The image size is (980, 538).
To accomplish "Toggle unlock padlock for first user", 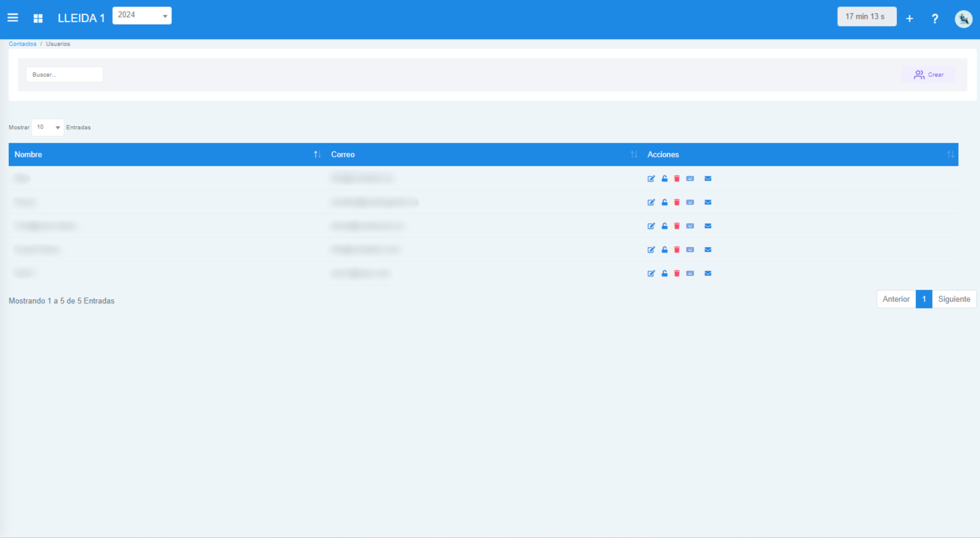I will pos(665,178).
